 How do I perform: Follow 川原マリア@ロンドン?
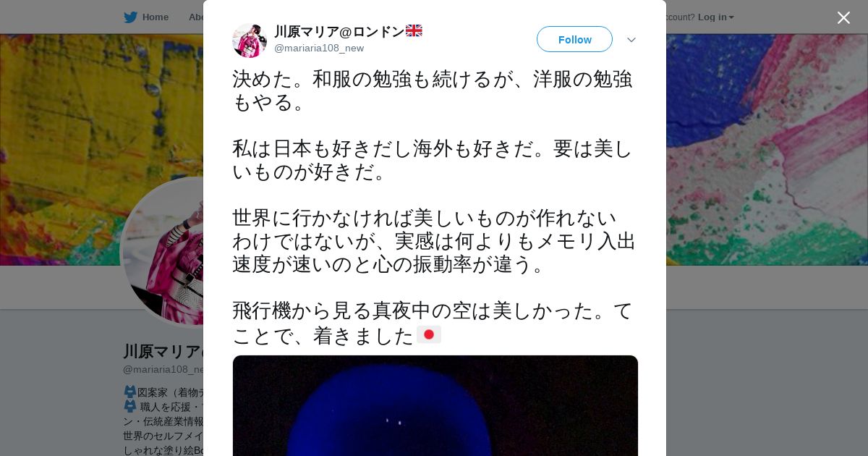click(574, 39)
